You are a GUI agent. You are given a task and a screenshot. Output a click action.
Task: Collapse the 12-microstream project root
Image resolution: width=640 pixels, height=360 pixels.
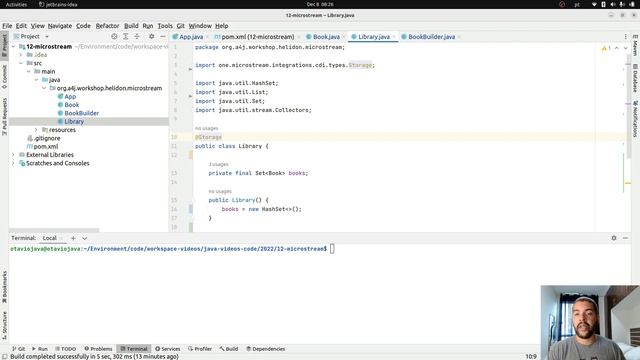point(13,47)
